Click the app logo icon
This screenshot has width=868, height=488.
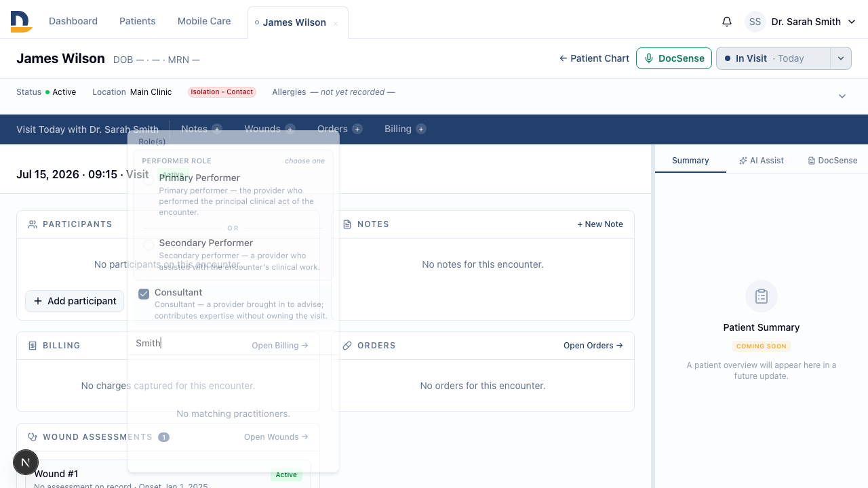click(22, 22)
